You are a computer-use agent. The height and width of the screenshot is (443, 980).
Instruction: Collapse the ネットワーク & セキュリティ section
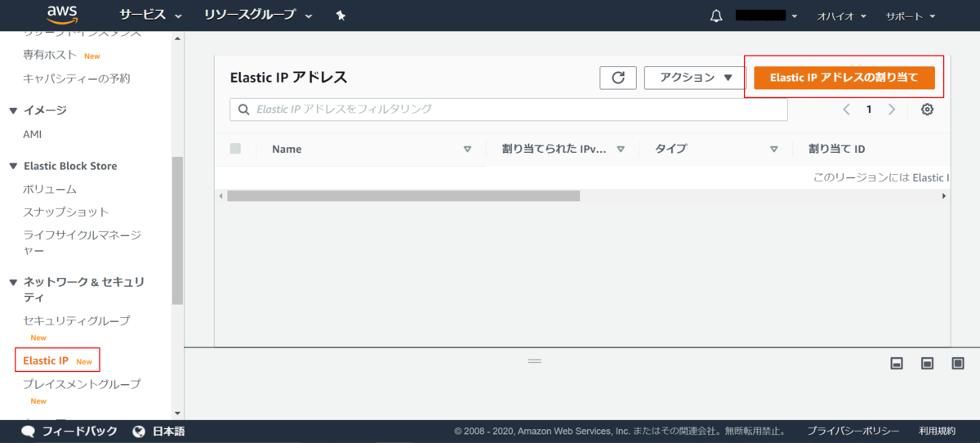click(x=13, y=282)
